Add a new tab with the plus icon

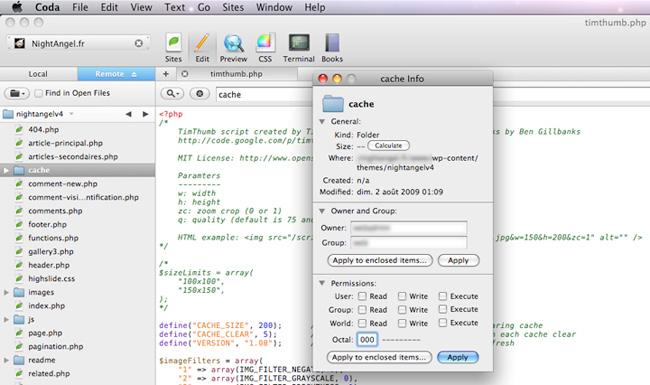coord(166,74)
